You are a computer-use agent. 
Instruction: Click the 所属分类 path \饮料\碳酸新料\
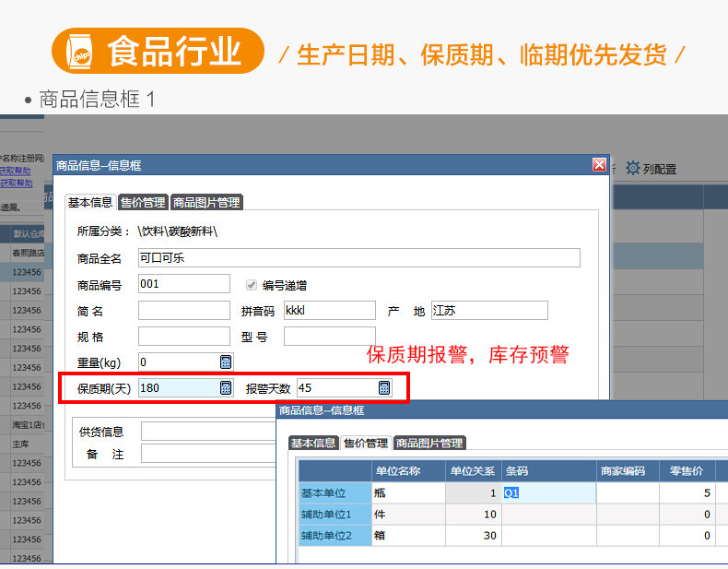click(177, 231)
